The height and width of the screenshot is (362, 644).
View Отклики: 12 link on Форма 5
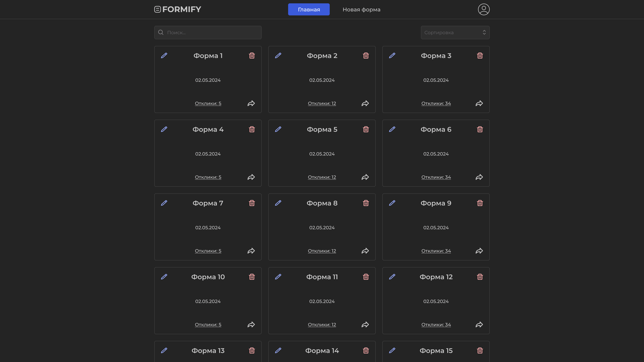pyautogui.click(x=322, y=177)
